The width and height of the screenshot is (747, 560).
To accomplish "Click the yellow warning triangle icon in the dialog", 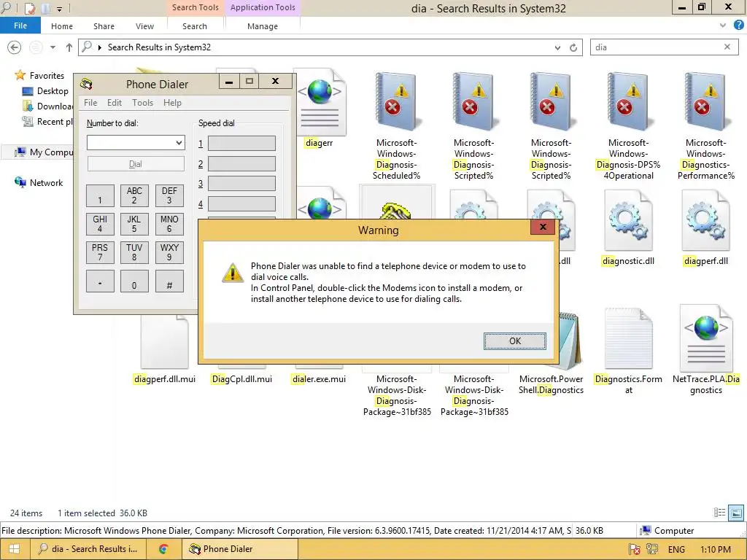I will point(233,273).
